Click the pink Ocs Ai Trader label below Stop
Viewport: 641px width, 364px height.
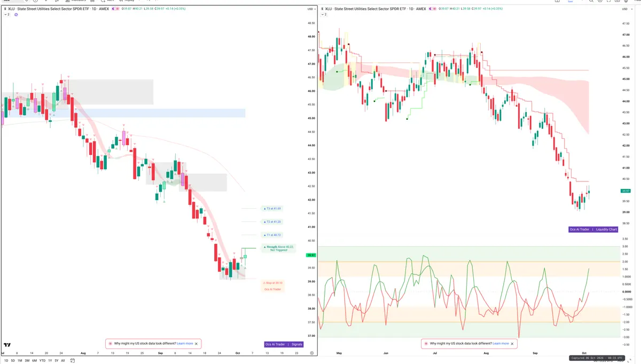pos(272,289)
